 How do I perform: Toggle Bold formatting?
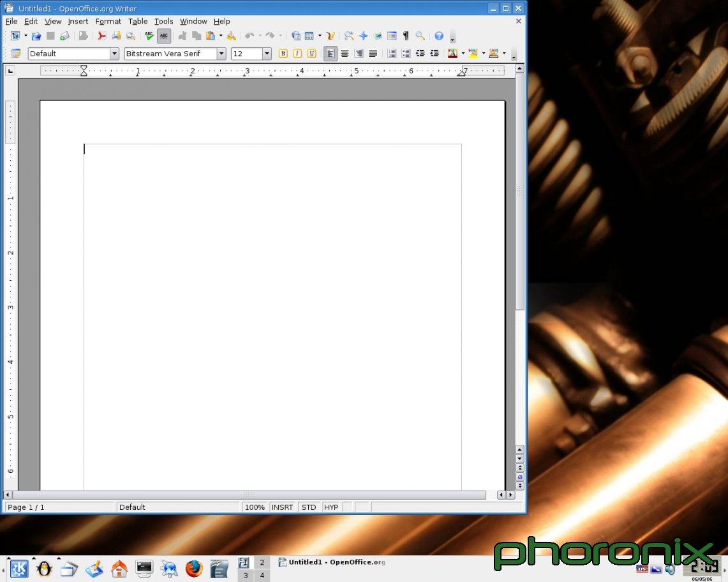point(283,54)
